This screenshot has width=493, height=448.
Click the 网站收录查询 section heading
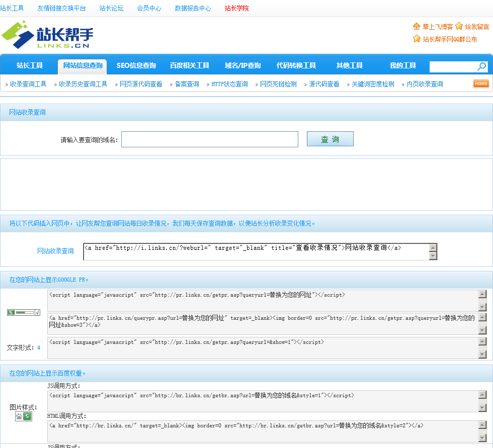pos(27,112)
